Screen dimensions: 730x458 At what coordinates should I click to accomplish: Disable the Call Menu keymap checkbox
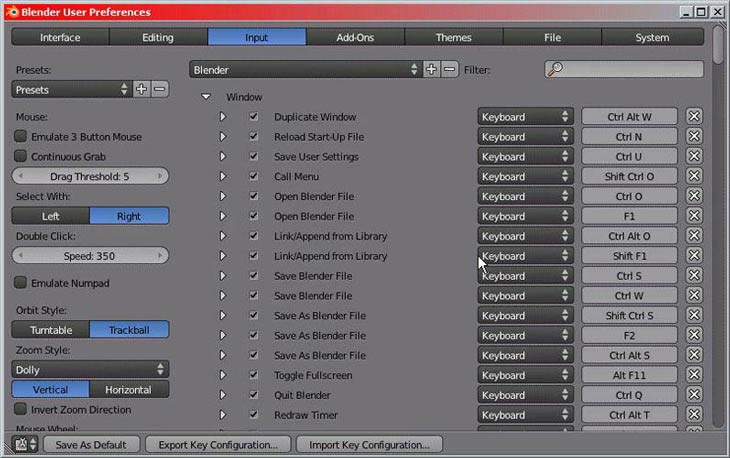click(x=253, y=176)
